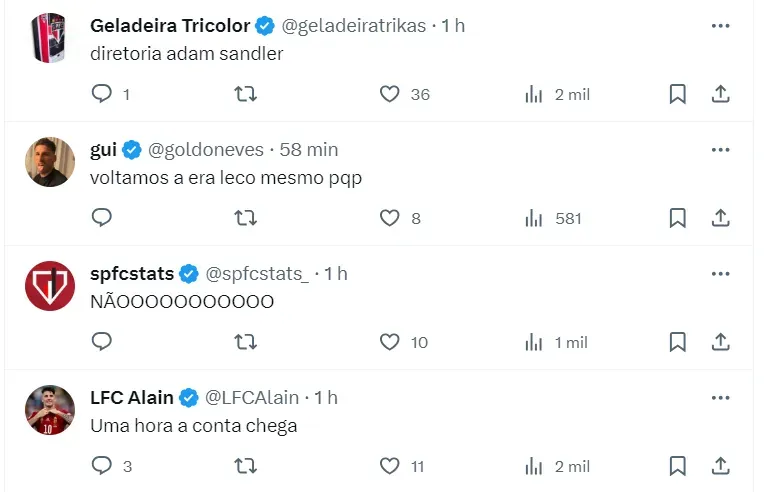Open the @goldoneves handle link
This screenshot has width=782, height=492.
click(x=206, y=150)
